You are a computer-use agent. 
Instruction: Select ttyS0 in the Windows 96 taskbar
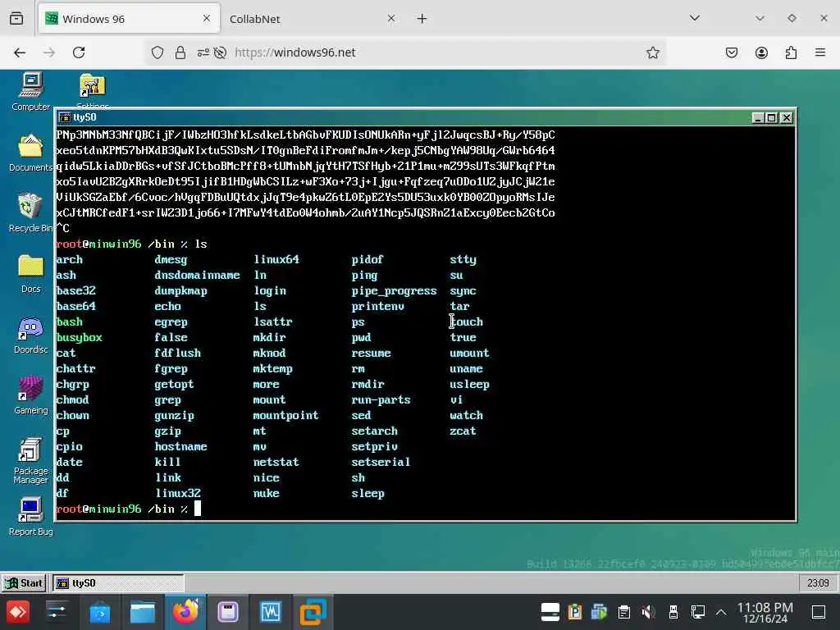[118, 583]
